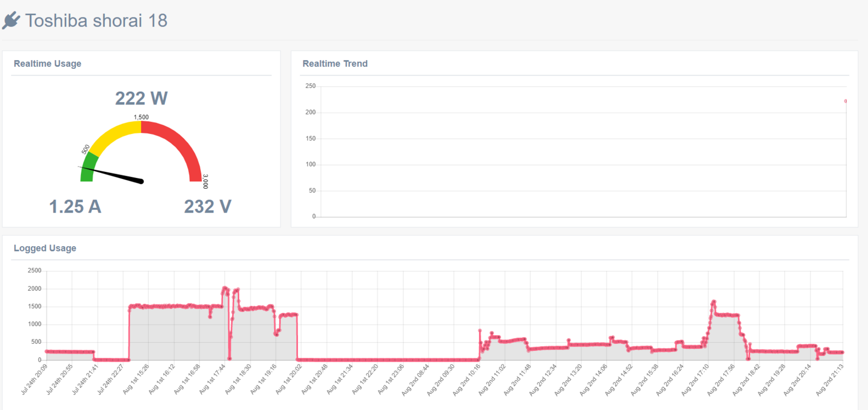Viewport: 868px width, 410px height.
Task: Select the Realtime Usage panel heading
Action: [48, 63]
